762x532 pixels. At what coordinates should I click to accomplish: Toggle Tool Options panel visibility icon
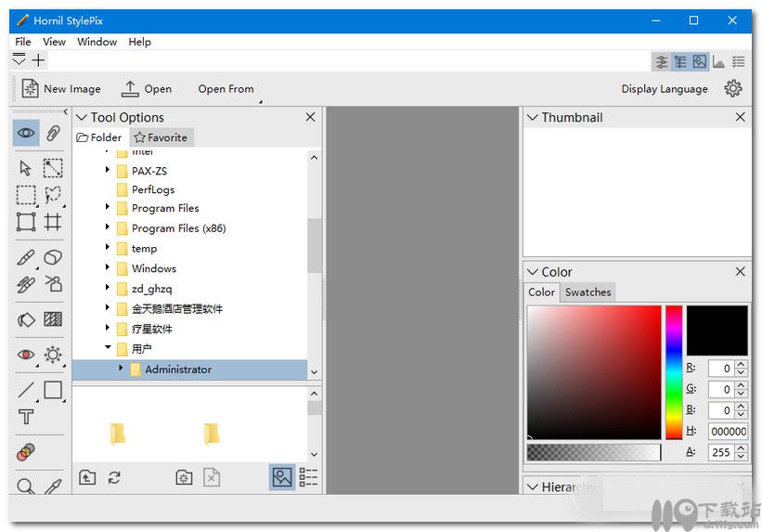[x=662, y=62]
